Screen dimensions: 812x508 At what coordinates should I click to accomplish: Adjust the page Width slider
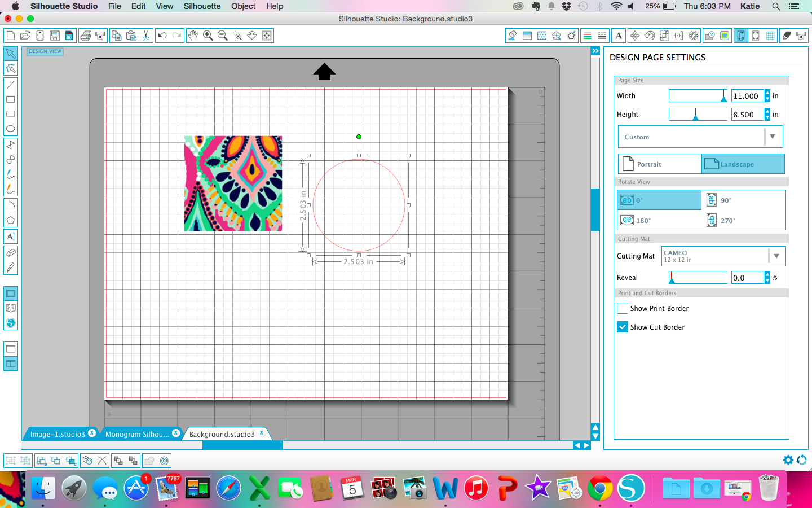pos(698,96)
